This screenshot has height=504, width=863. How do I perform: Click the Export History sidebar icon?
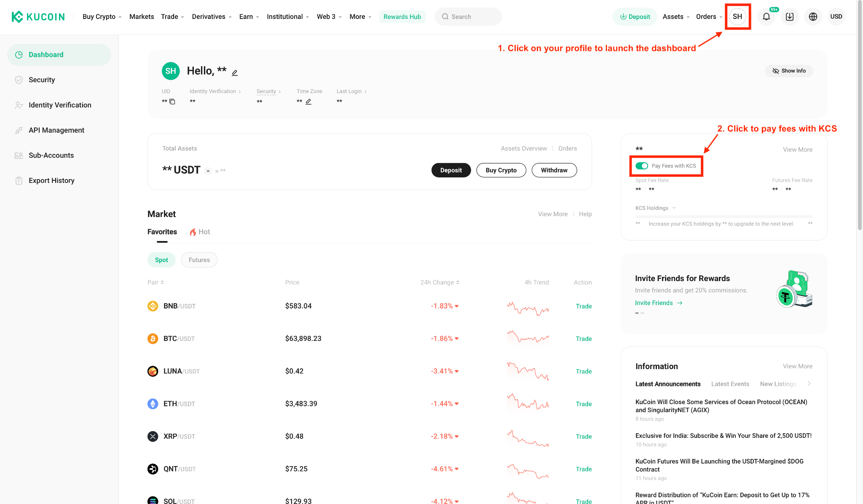19,180
